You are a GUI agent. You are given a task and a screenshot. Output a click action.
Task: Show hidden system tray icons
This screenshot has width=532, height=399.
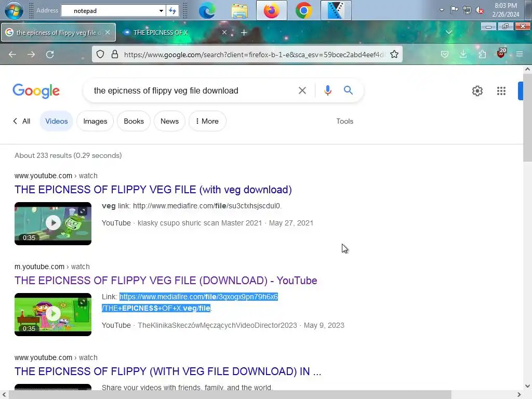tap(442, 10)
